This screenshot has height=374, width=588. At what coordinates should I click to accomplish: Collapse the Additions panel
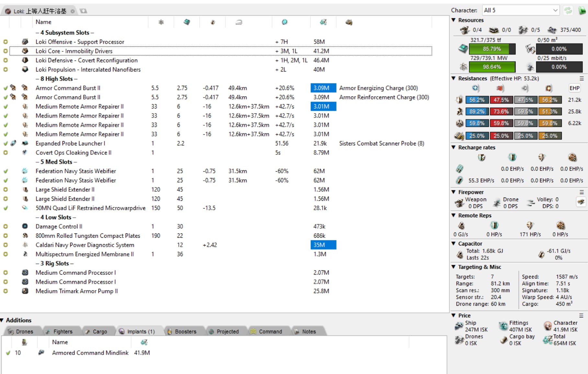pos(2,320)
